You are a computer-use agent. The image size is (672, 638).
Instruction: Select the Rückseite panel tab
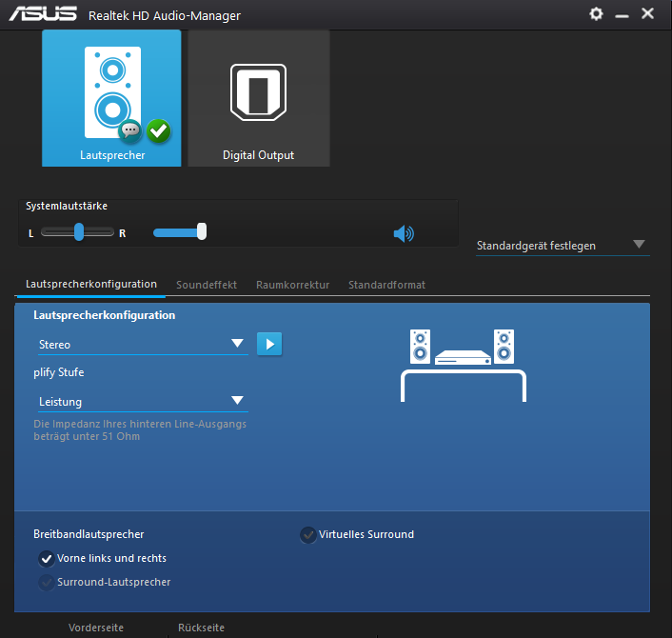(x=202, y=628)
